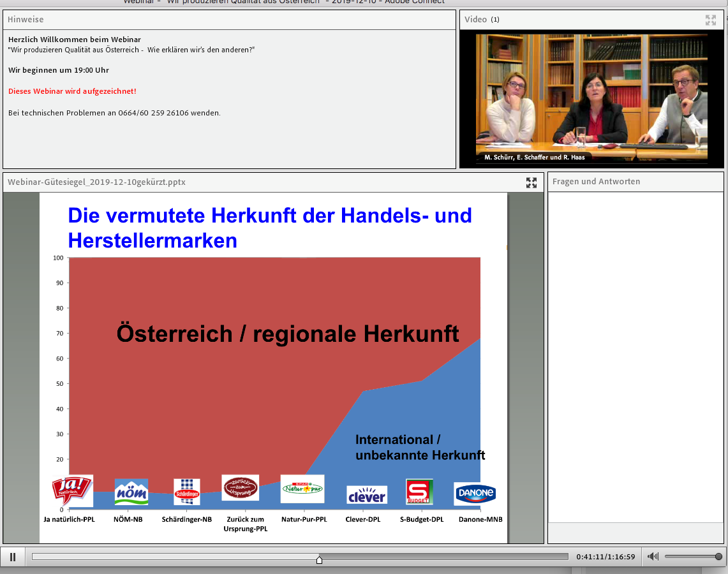This screenshot has height=574, width=728.
Task: Pause the webinar recording playback
Action: (12, 557)
